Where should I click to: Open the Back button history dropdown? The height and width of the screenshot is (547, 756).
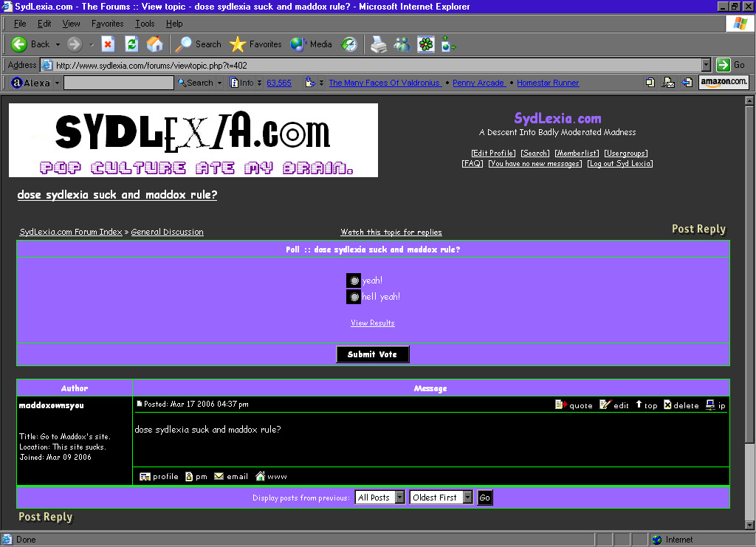pyautogui.click(x=58, y=45)
